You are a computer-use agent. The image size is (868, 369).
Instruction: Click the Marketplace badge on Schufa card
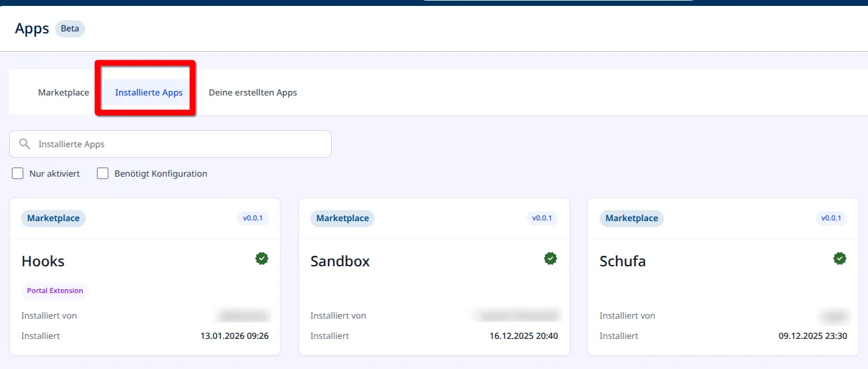click(632, 219)
